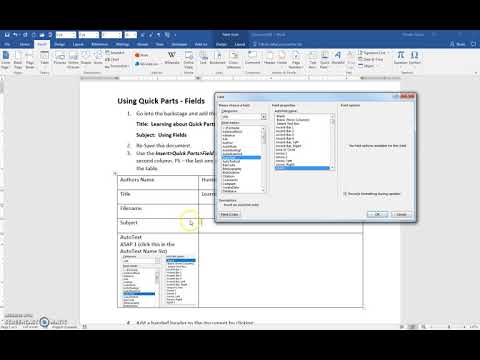The height and width of the screenshot is (360, 480).
Task: Open the first font combo box in title bar
Action: [66, 35]
